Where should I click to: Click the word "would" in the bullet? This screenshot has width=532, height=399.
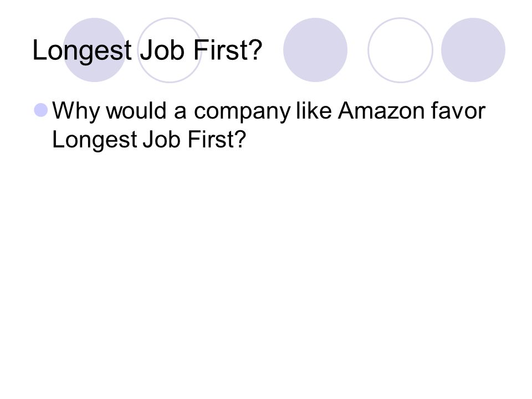coord(136,111)
